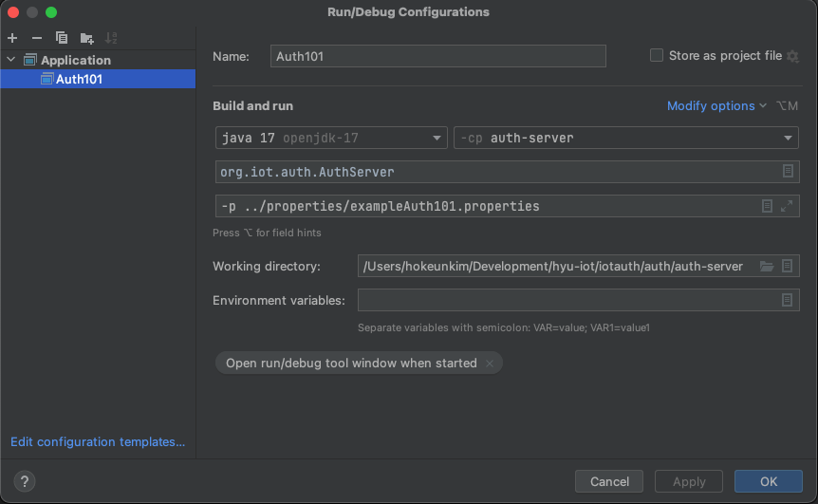Insert macro in program arguments field

pos(767,206)
